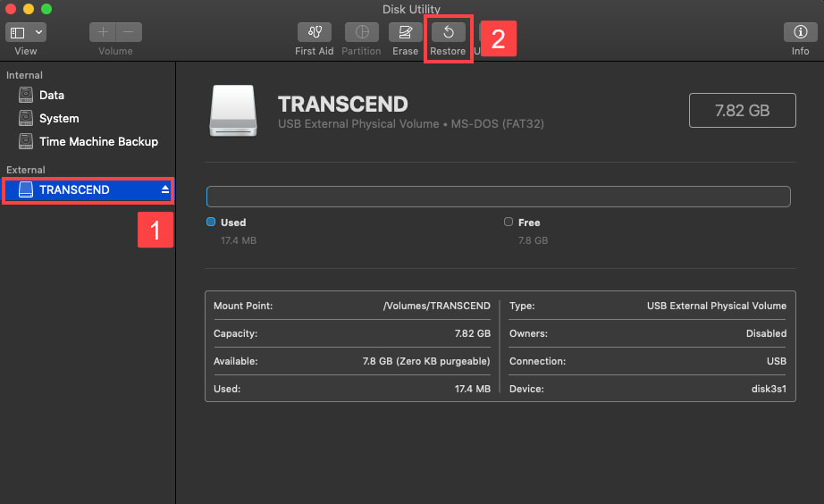Open the Erase disk tool
Screen dimensions: 824x504
[x=405, y=33]
